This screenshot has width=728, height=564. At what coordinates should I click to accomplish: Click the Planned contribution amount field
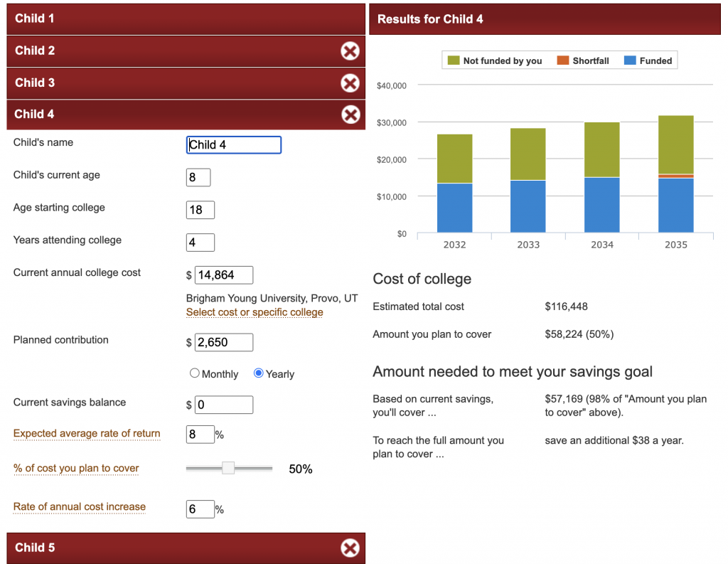224,343
